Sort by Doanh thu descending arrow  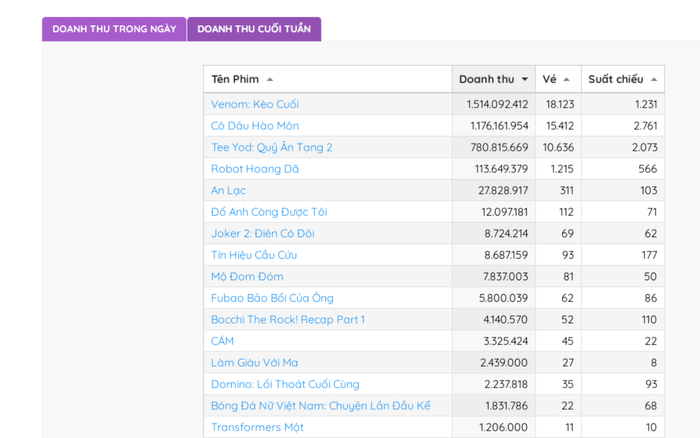click(x=525, y=80)
